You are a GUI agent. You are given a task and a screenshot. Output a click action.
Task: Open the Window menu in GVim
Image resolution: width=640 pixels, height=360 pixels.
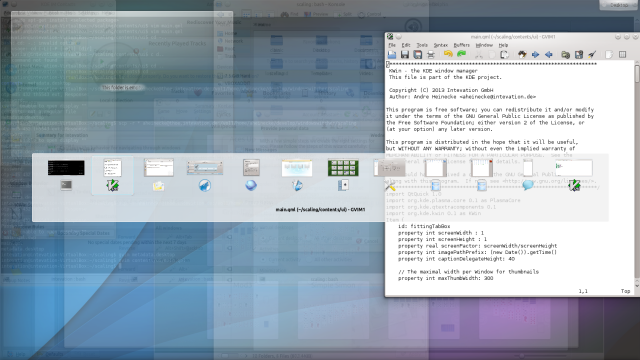click(x=484, y=45)
